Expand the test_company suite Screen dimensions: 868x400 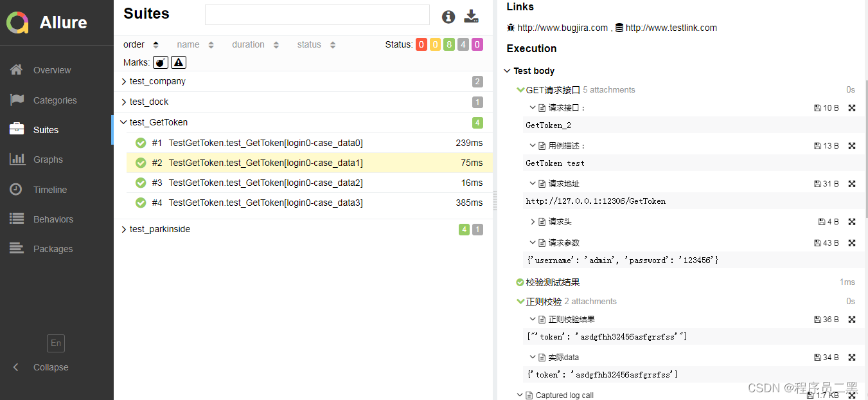(303, 82)
